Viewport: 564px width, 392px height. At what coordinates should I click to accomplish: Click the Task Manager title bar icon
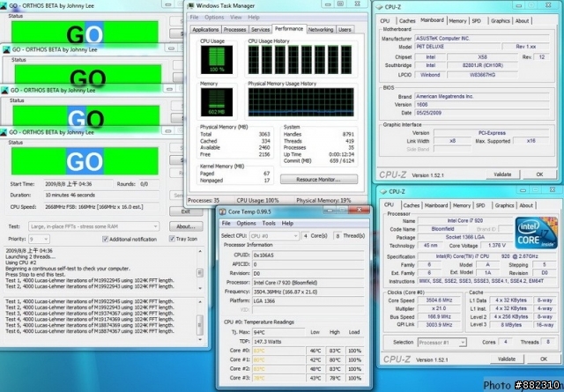tap(190, 6)
